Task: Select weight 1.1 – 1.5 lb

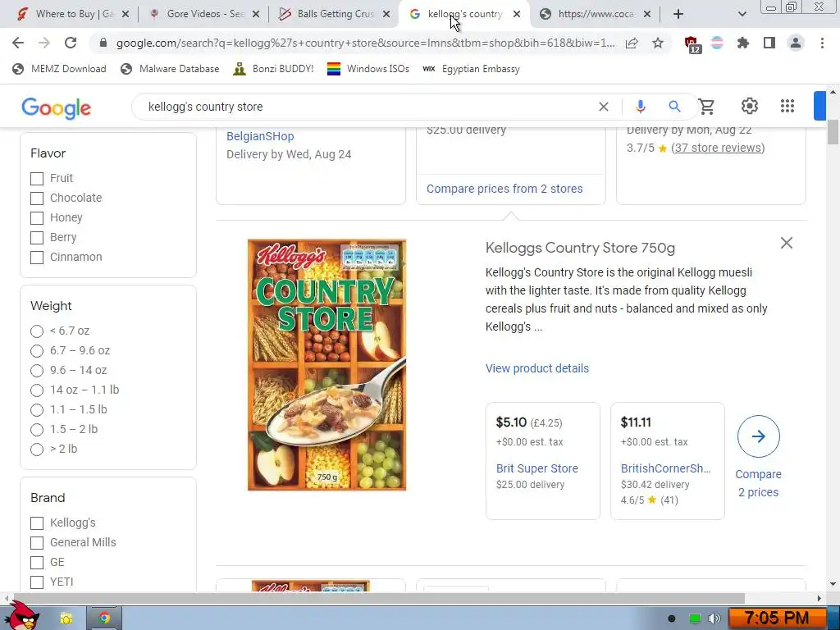Action: pos(37,410)
